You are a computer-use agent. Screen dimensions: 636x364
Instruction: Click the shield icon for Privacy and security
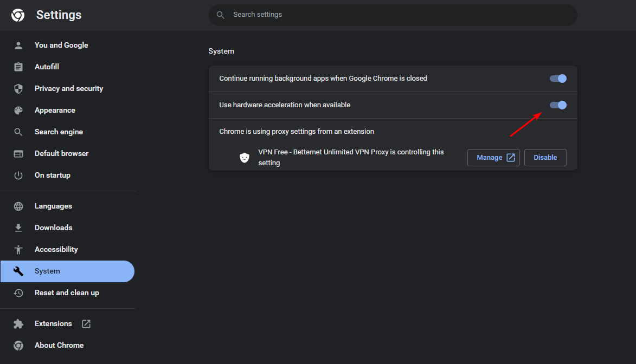click(x=18, y=89)
